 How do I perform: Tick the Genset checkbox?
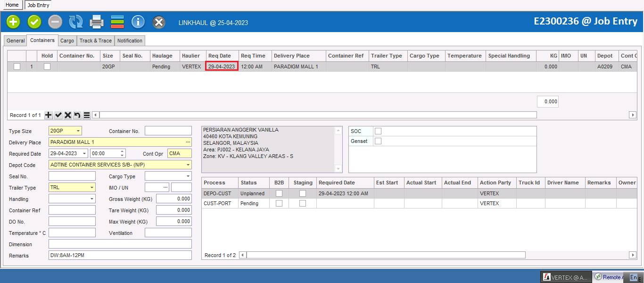click(x=378, y=141)
